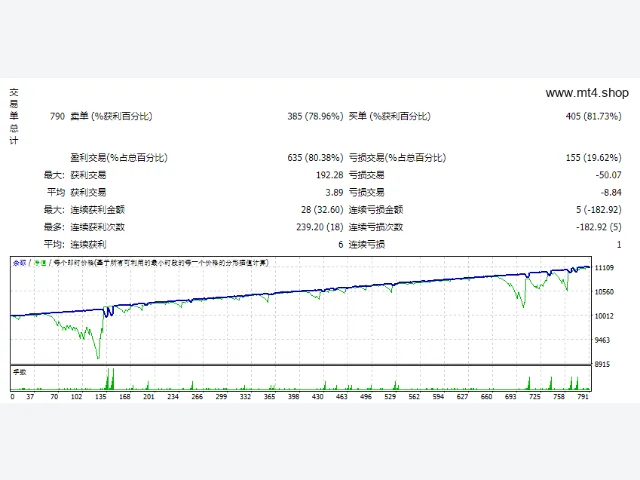The width and height of the screenshot is (640, 480).
Task: Click the 594 x-axis tick label
Action: pyautogui.click(x=438, y=396)
